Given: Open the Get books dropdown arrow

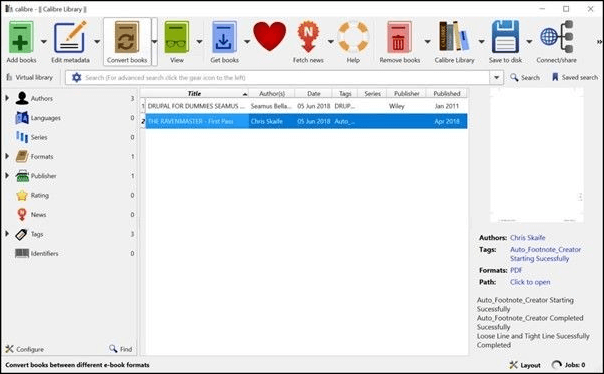Looking at the screenshot, I should pyautogui.click(x=247, y=41).
